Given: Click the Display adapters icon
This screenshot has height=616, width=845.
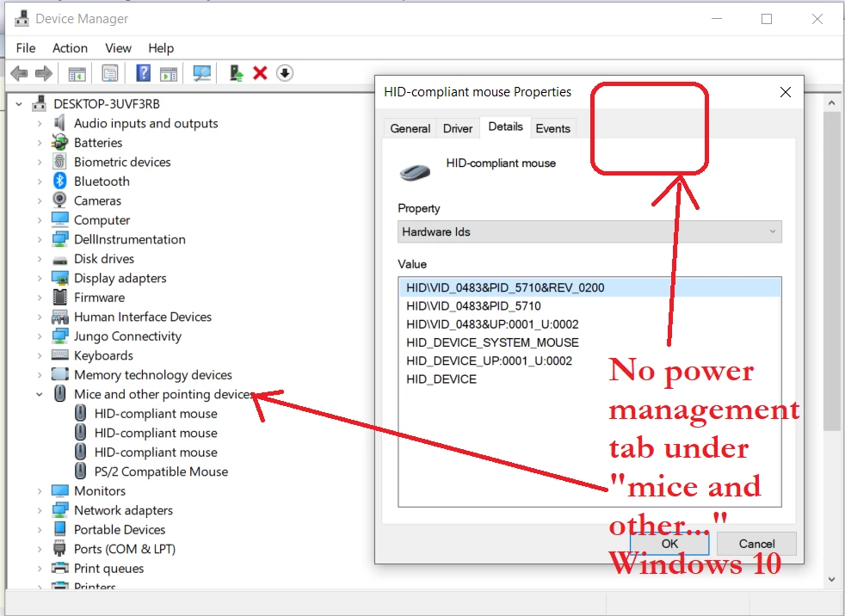Looking at the screenshot, I should point(60,278).
